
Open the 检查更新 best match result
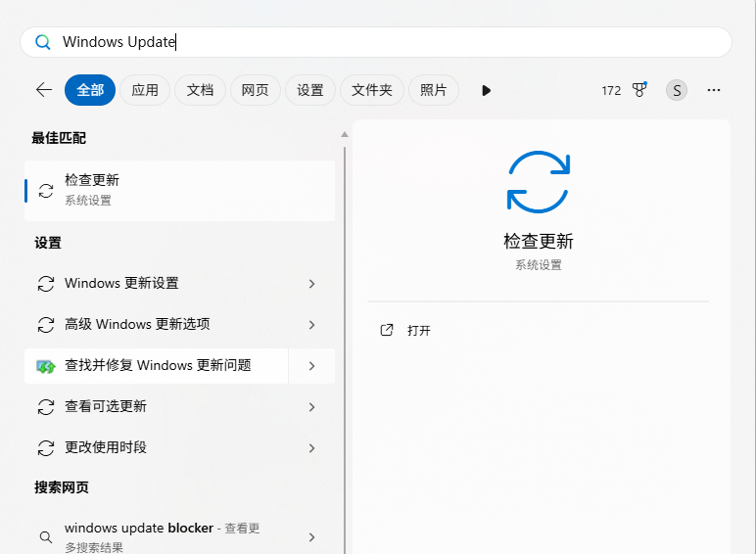(179, 191)
